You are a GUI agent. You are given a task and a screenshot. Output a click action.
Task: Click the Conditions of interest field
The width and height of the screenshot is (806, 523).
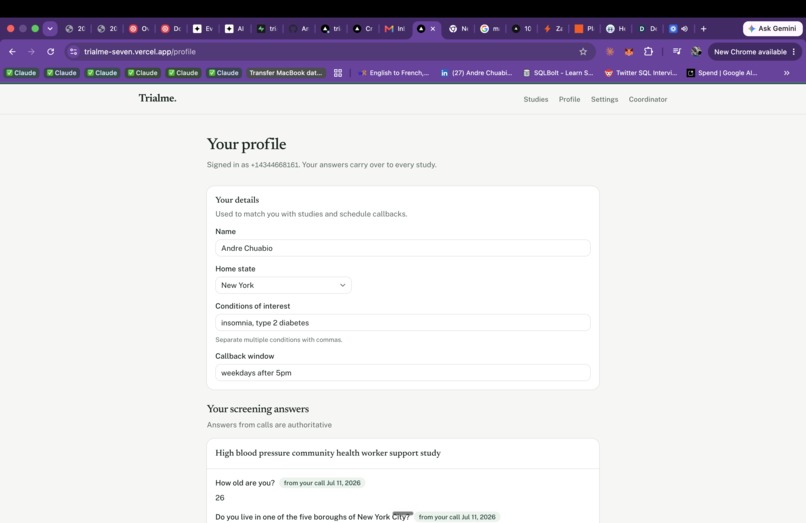coord(402,322)
